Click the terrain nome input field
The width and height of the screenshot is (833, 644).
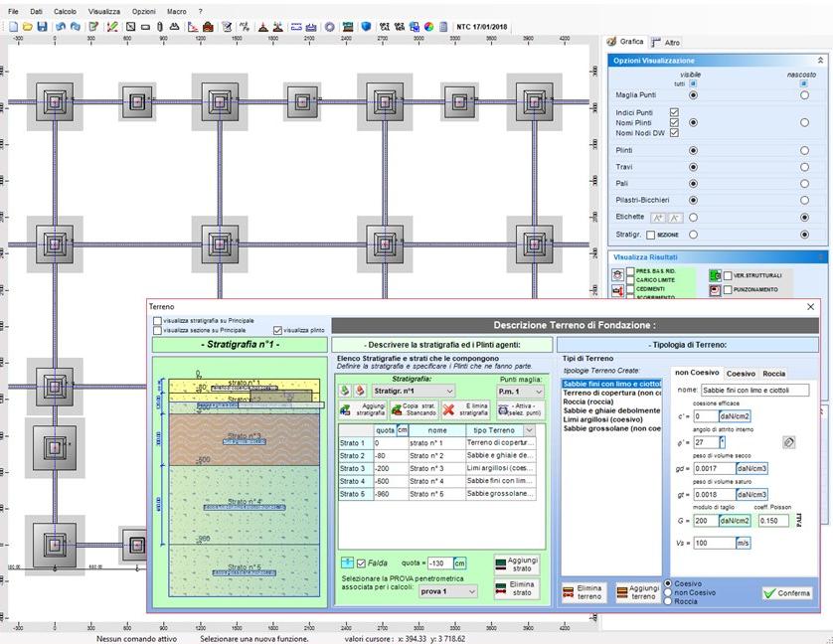(754, 391)
